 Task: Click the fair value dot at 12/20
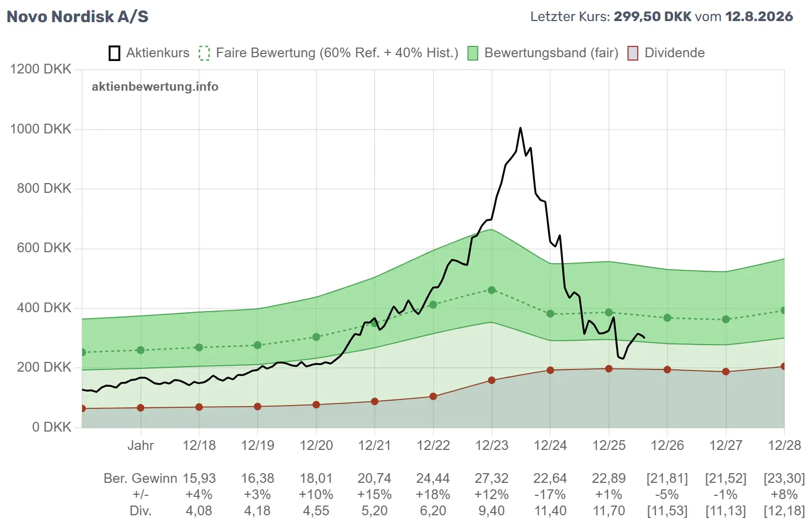coord(316,337)
